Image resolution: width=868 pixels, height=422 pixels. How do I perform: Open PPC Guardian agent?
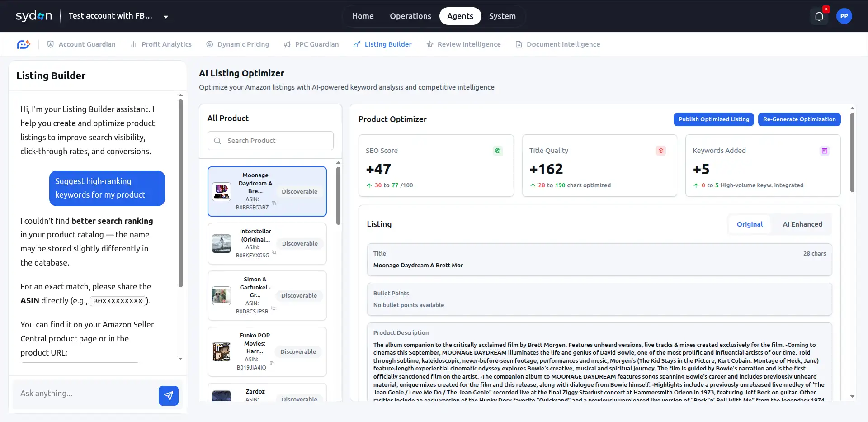tap(311, 44)
